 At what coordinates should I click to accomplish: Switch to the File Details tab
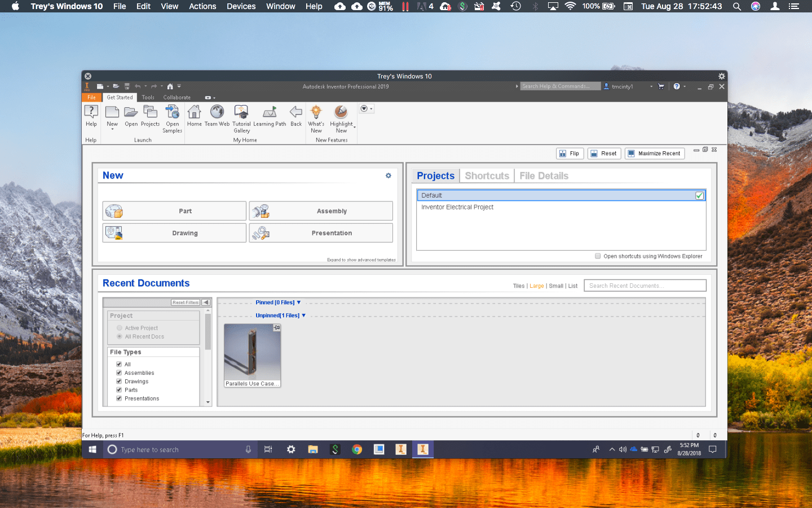pos(544,176)
